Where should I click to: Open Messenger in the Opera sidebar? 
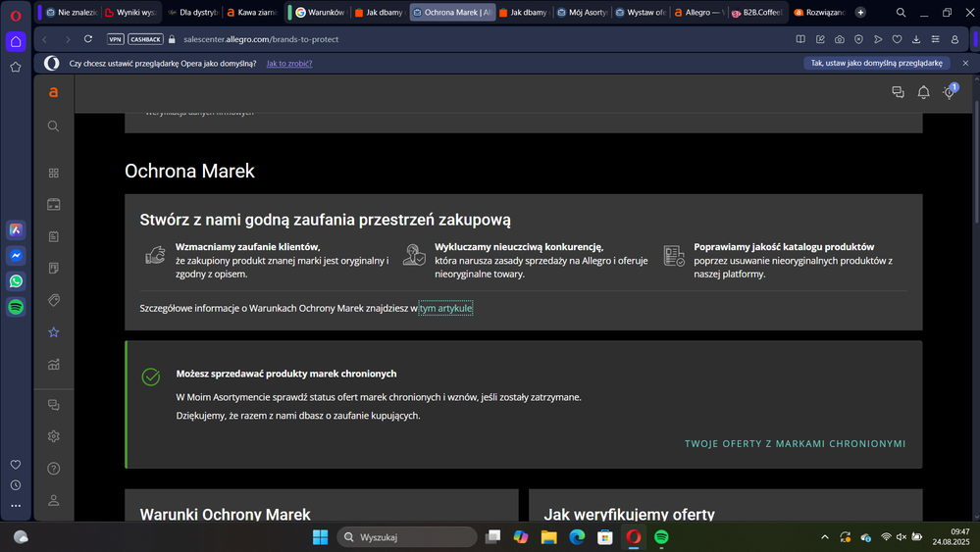(16, 256)
